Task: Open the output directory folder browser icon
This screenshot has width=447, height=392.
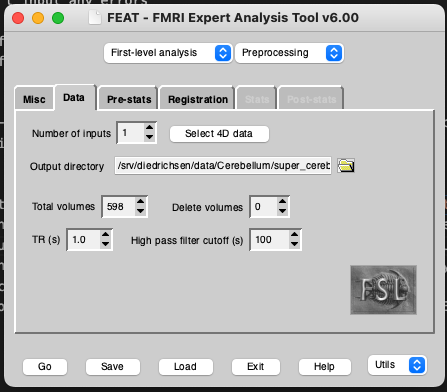Action: [346, 166]
